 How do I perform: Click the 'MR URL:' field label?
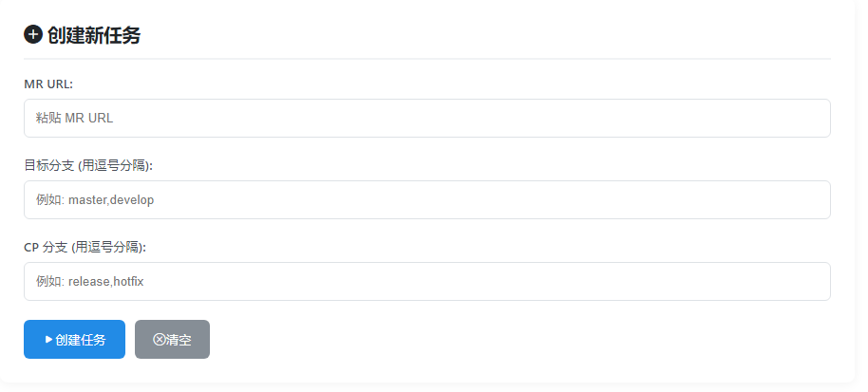[48, 84]
